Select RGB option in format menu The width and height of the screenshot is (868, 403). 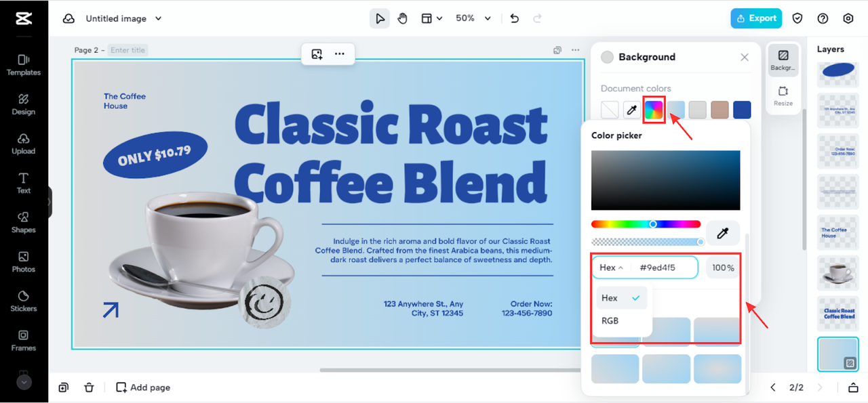pos(622,320)
